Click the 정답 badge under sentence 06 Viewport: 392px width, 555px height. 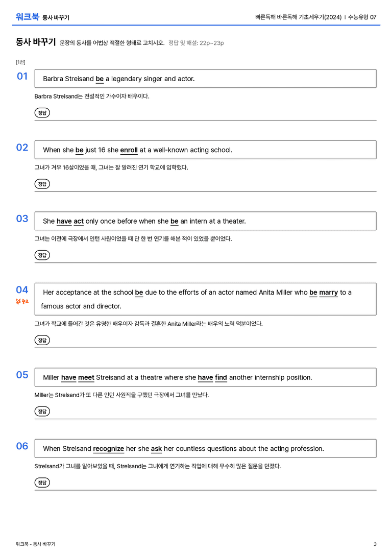[x=42, y=482]
